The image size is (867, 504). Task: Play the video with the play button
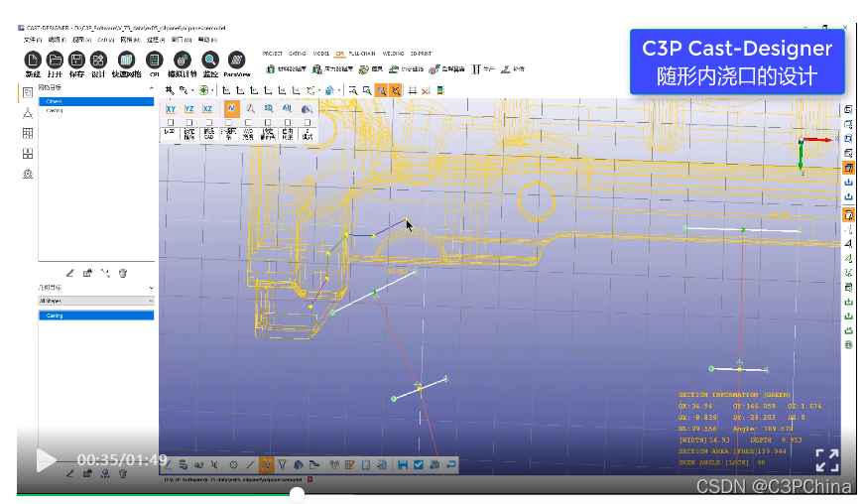[46, 460]
